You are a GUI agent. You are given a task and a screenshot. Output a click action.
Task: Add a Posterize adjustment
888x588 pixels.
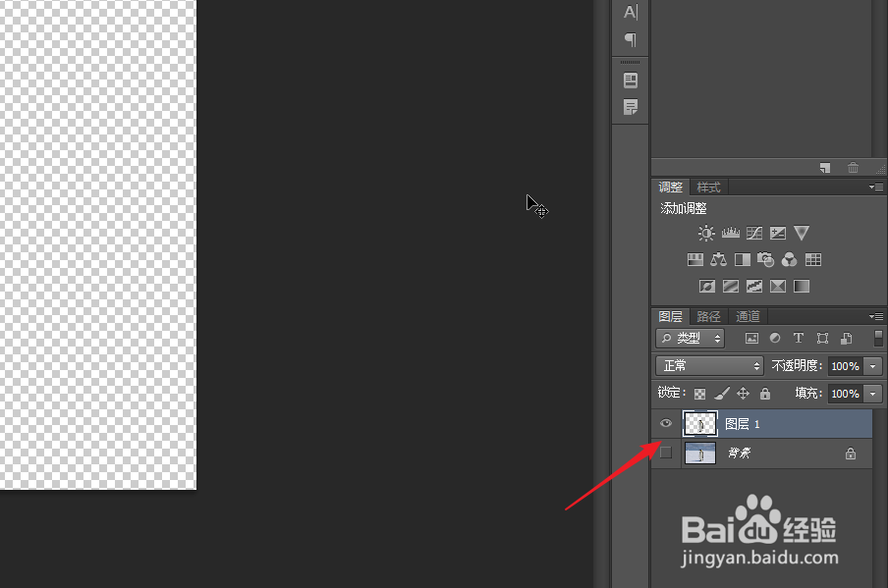[x=731, y=287]
